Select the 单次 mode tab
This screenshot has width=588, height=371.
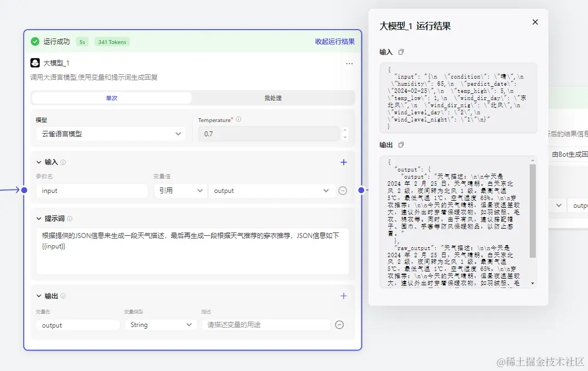[x=112, y=98]
